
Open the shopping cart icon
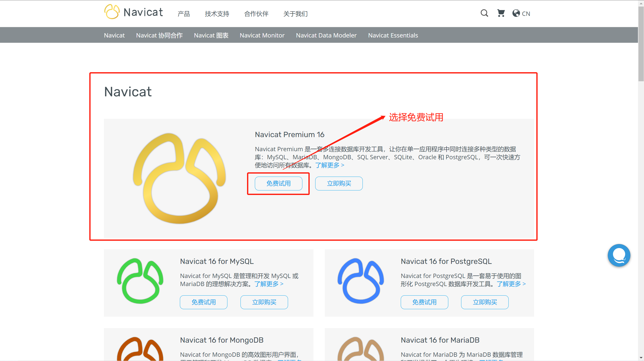click(x=501, y=13)
